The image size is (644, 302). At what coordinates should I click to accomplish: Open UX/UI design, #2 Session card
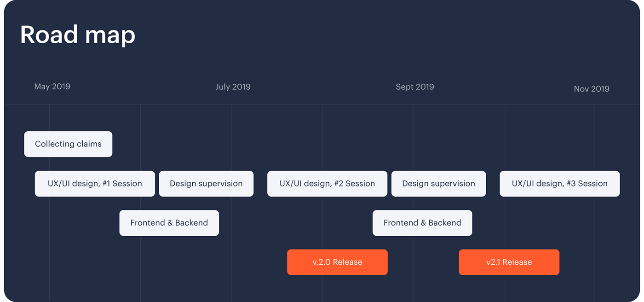[x=327, y=184]
